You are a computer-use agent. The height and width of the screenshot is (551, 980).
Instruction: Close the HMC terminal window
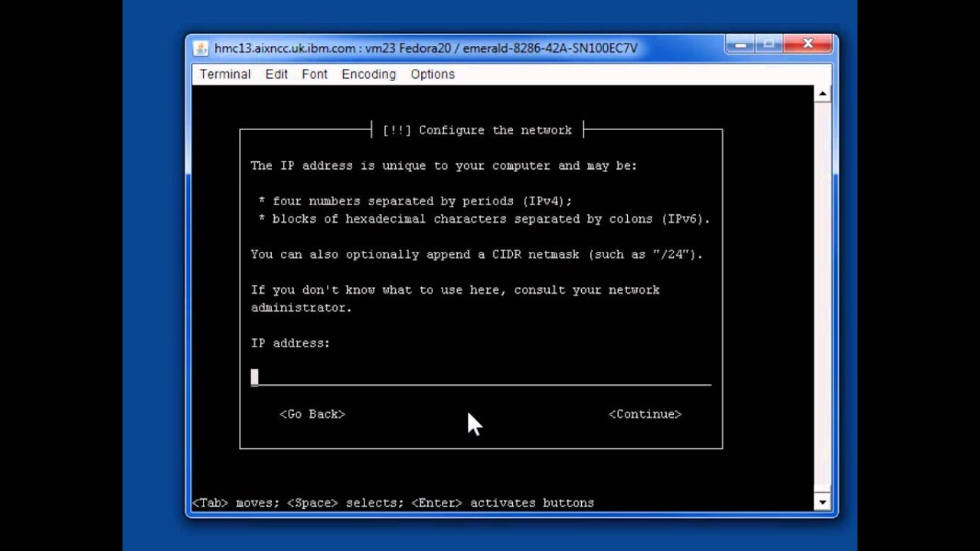pyautogui.click(x=808, y=45)
